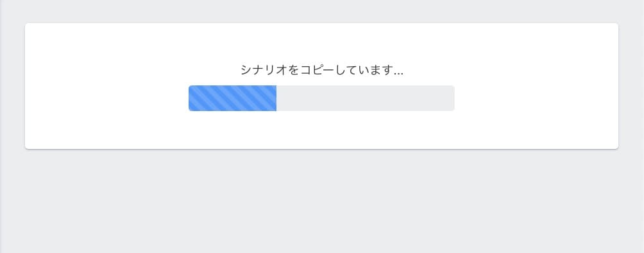This screenshot has height=253, width=644.
Task: Click the white card's empty space below the progress bar
Action: click(321, 130)
